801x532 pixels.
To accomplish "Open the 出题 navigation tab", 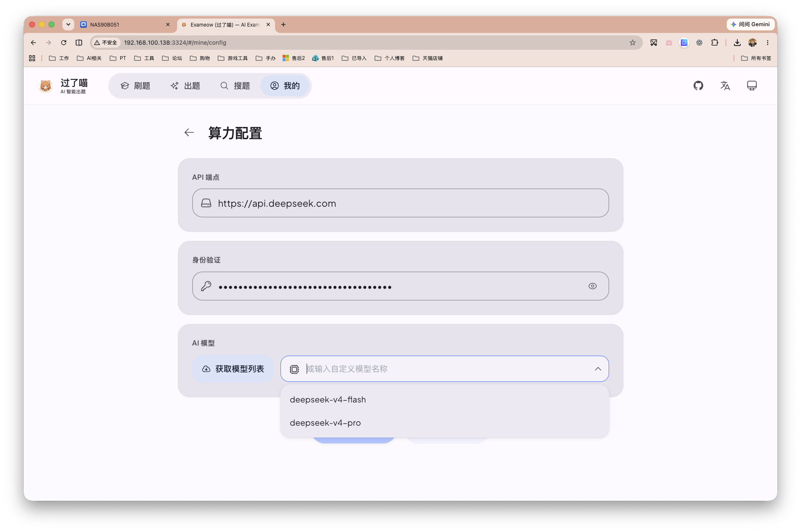I will 185,86.
